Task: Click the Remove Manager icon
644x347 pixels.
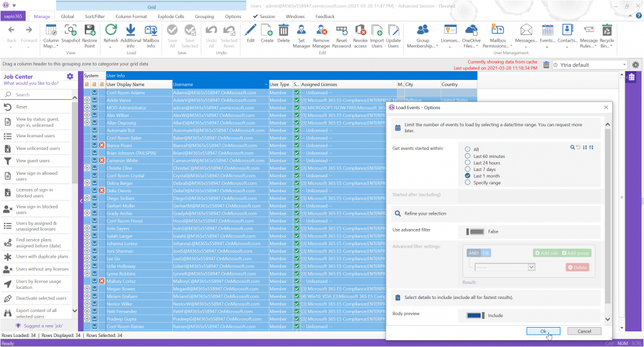Action: pos(321,31)
